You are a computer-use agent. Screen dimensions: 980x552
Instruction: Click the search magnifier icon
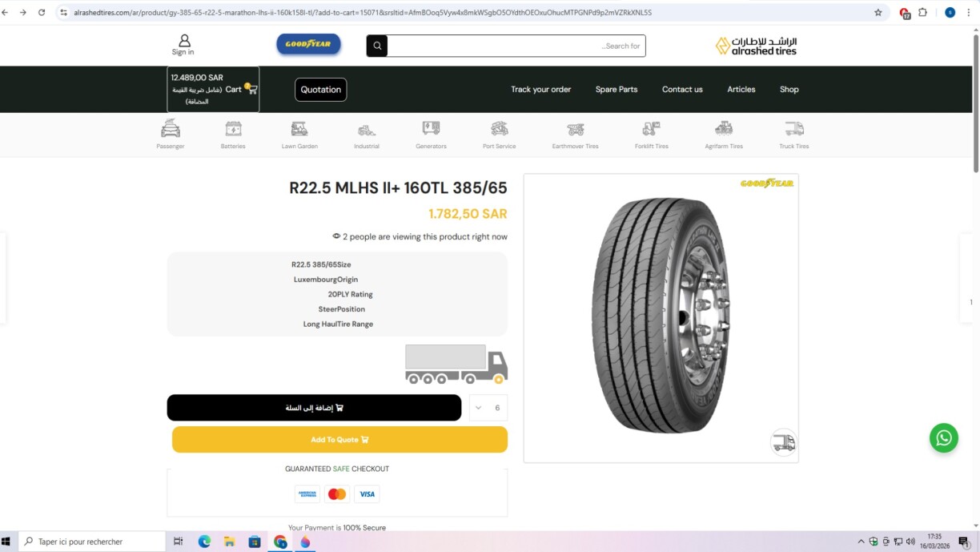click(x=376, y=45)
